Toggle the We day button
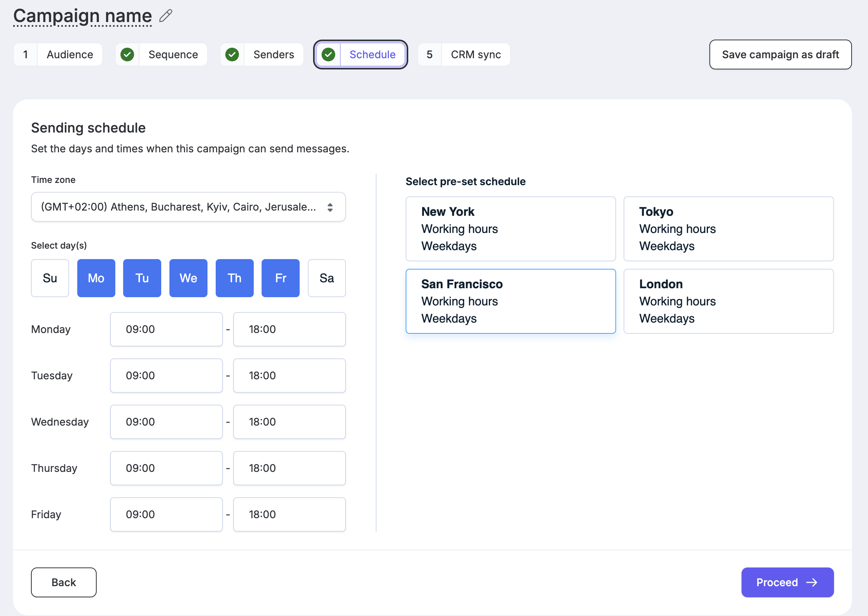868x616 pixels. coord(188,278)
